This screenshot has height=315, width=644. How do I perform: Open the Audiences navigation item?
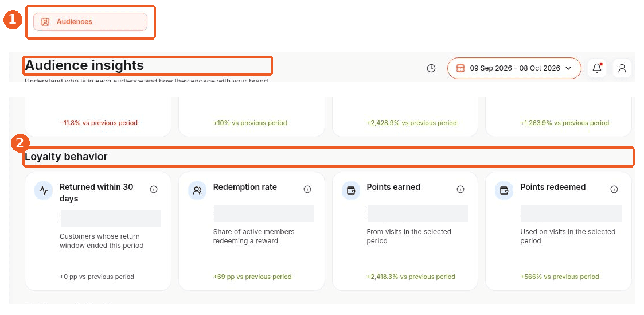[90, 22]
